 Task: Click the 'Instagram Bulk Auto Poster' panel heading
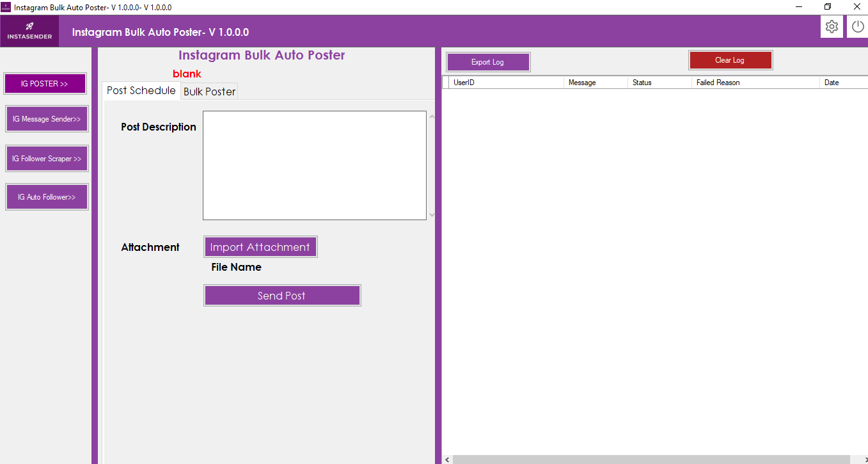pyautogui.click(x=262, y=55)
